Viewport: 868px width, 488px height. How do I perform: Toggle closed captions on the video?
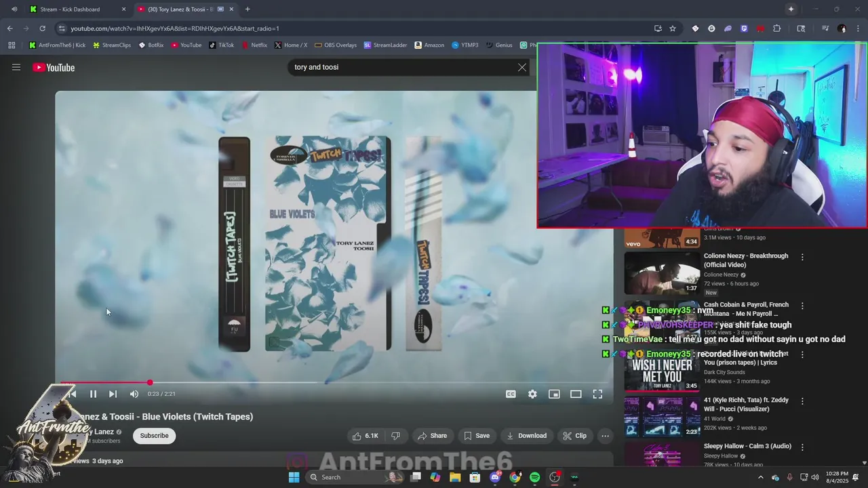[511, 394]
